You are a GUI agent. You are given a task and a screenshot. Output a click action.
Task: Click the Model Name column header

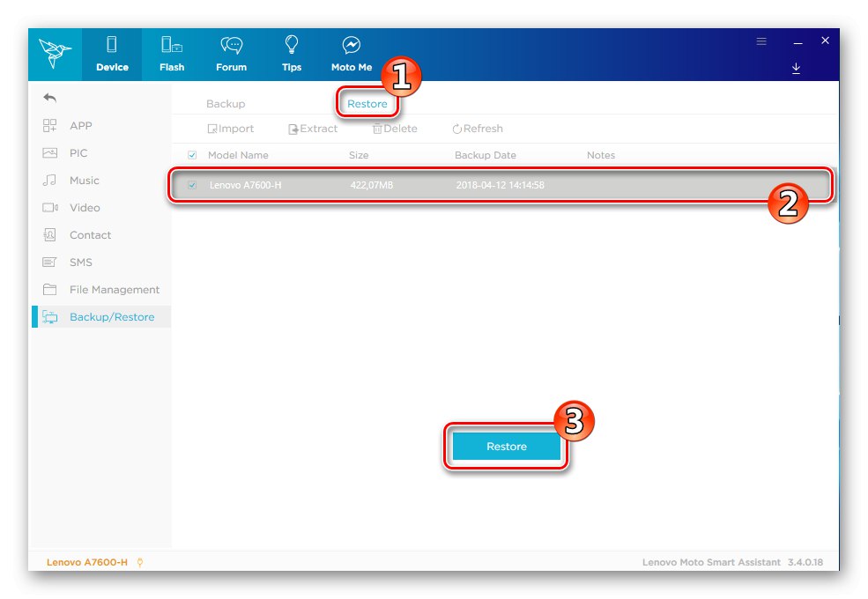pyautogui.click(x=238, y=155)
